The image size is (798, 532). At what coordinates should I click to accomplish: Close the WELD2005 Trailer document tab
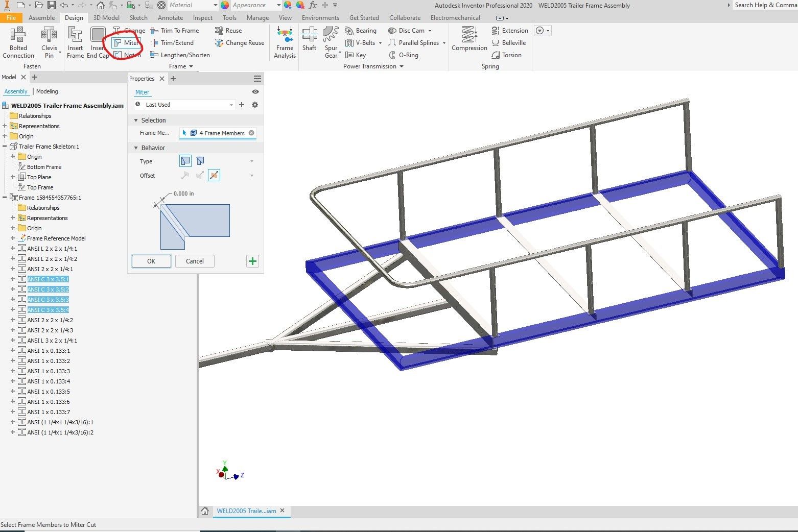pos(282,511)
